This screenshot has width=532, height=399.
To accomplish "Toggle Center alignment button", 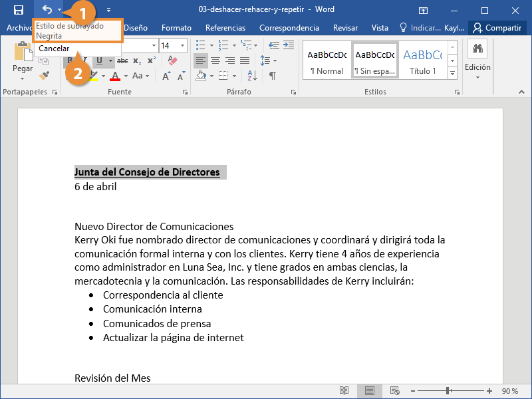I will 215,61.
